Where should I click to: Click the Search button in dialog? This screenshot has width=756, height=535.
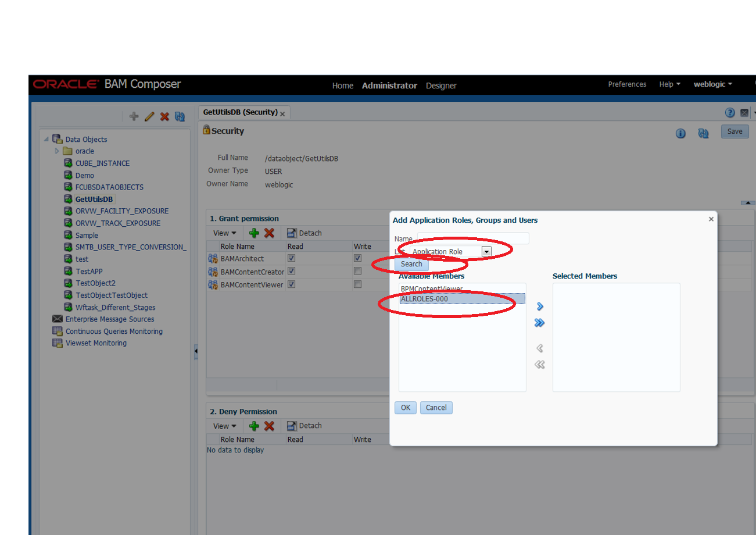pyautogui.click(x=411, y=264)
